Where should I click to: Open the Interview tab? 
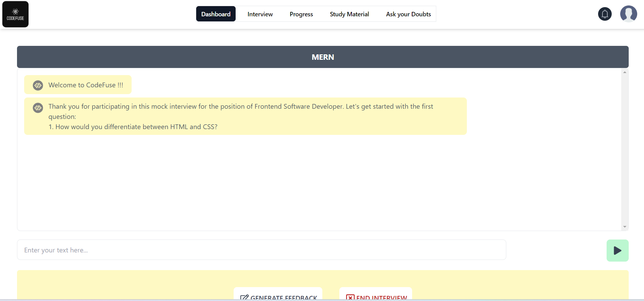[260, 14]
